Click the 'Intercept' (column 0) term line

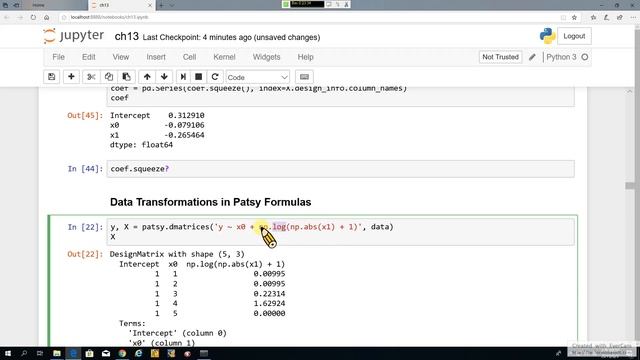178,333
